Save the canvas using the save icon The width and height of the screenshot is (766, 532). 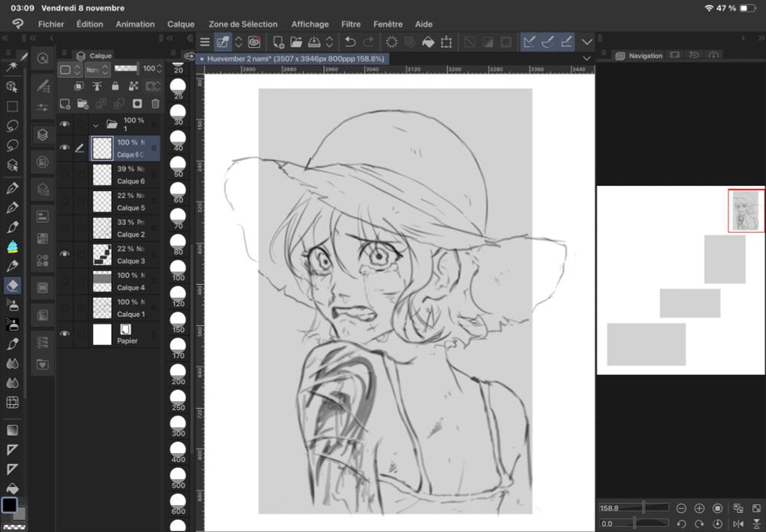point(314,42)
